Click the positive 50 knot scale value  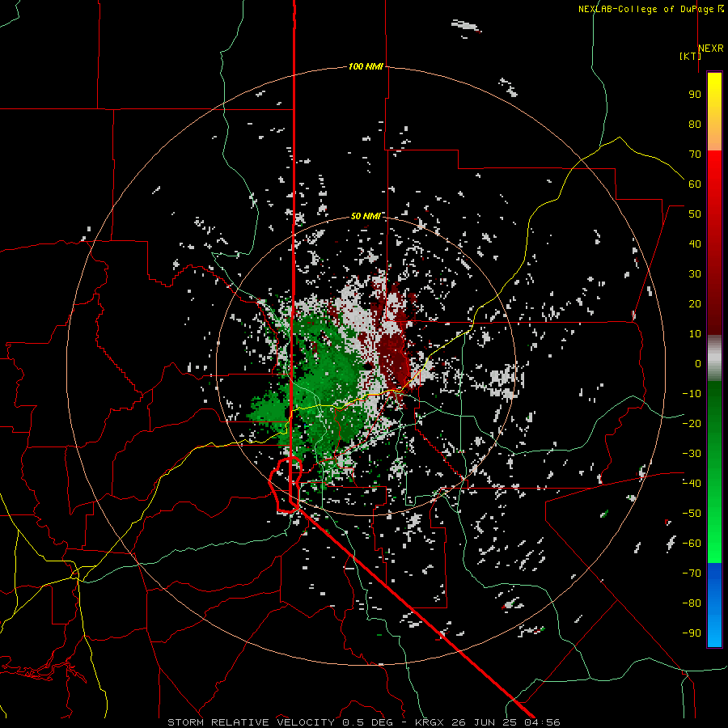coord(695,214)
